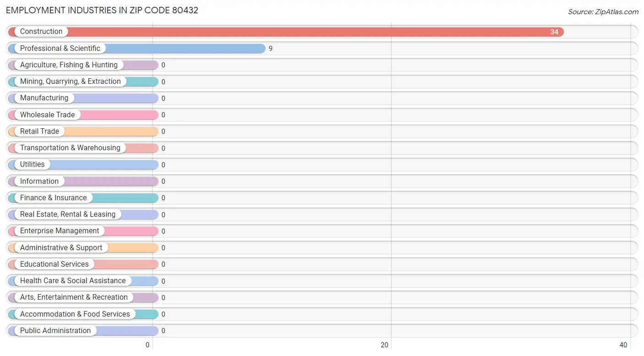Select the Accommodation & Food Services label

(x=75, y=314)
